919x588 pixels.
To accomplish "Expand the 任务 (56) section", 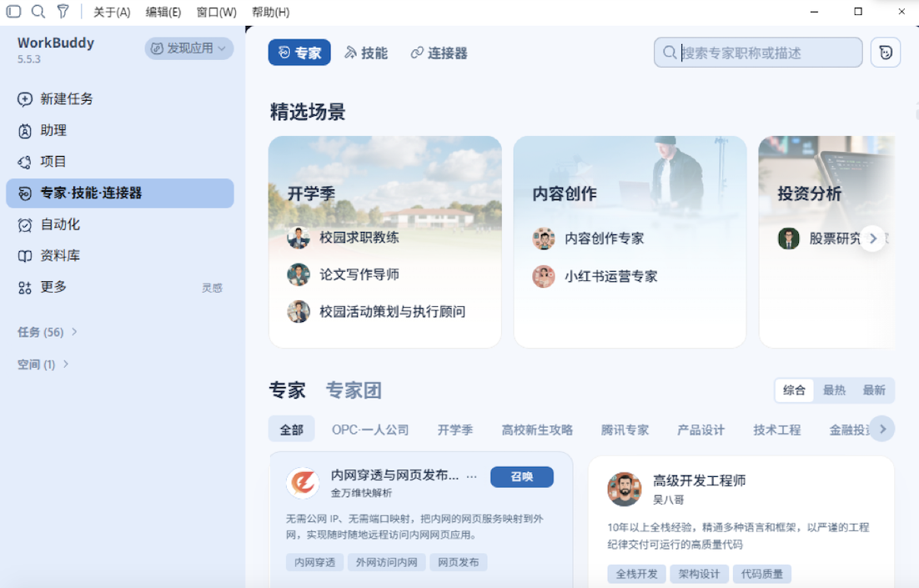I will 48,333.
